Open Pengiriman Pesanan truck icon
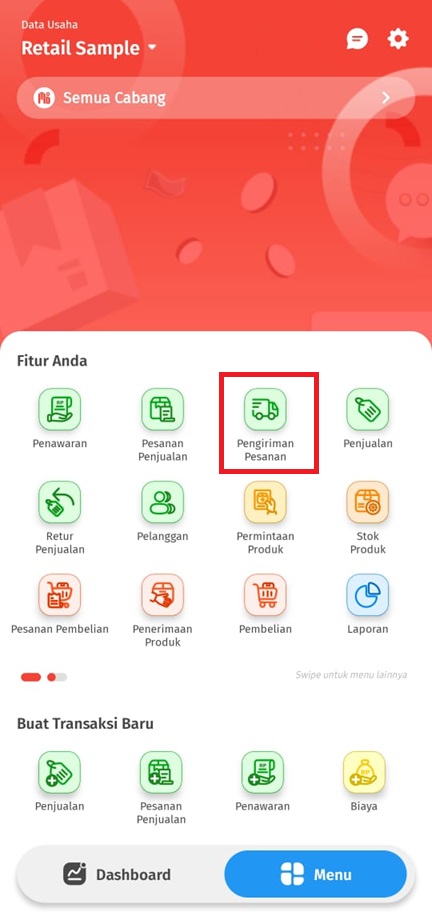The image size is (432, 920). tap(265, 409)
